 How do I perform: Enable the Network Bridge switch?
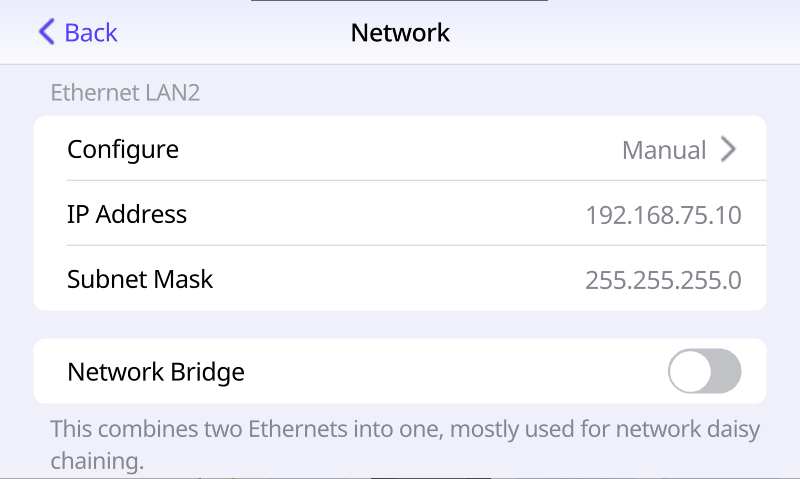[705, 371]
